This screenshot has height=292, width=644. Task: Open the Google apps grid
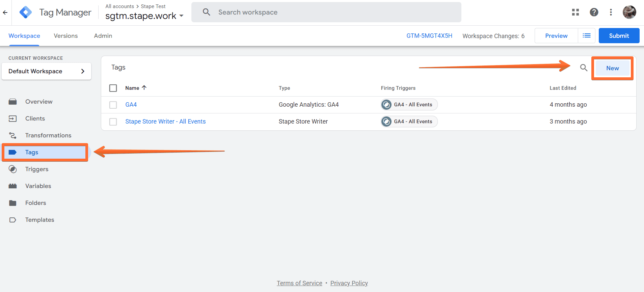click(x=575, y=12)
